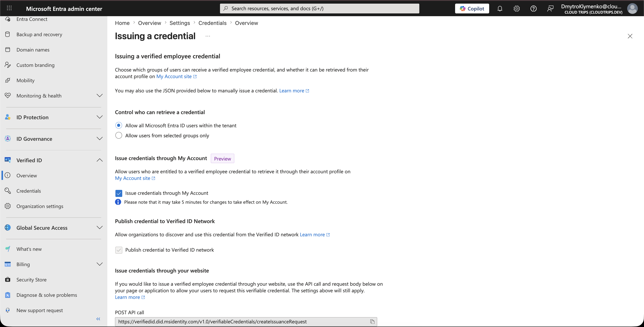This screenshot has width=644, height=327.
Task: Click the Preview badge
Action: pos(223,159)
